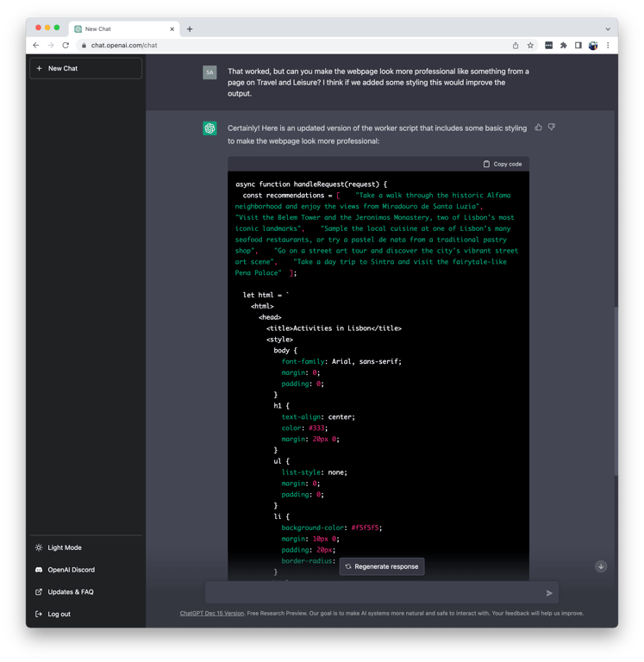The width and height of the screenshot is (644, 662).
Task: Click the 'background-color: #f5f5f5;' line
Action: tap(332, 528)
